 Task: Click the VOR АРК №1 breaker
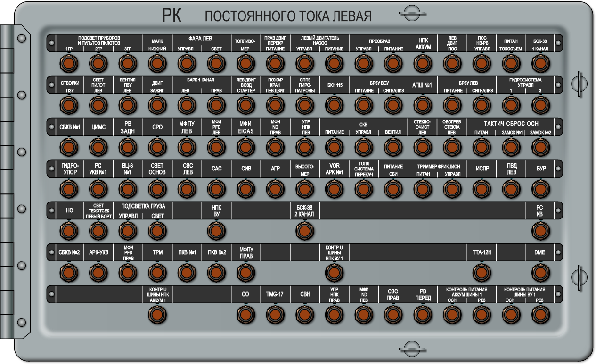[334, 189]
